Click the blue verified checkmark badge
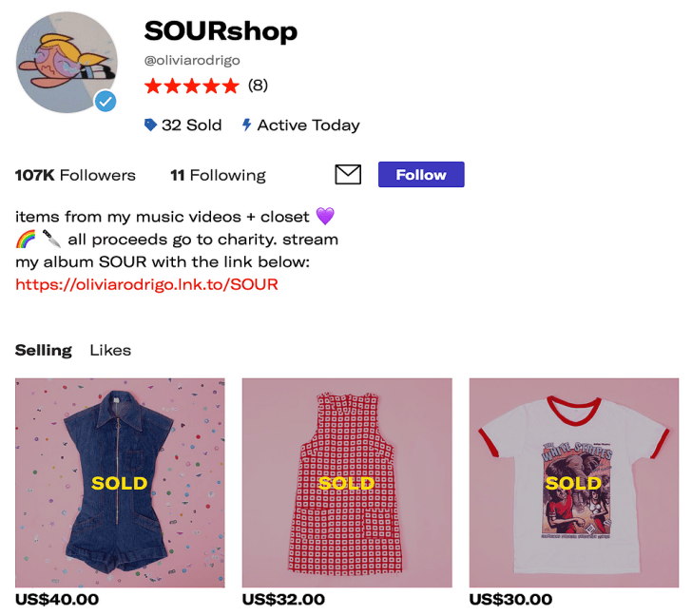 click(x=106, y=102)
